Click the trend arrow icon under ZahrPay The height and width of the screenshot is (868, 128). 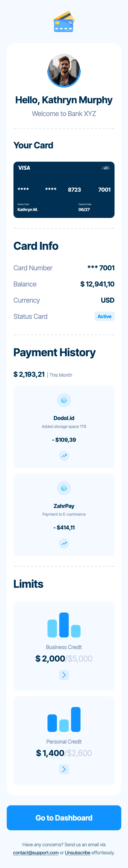pos(64,543)
